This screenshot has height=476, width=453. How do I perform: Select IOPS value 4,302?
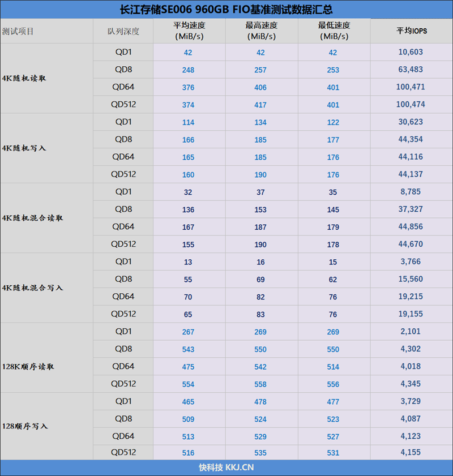[x=411, y=349]
